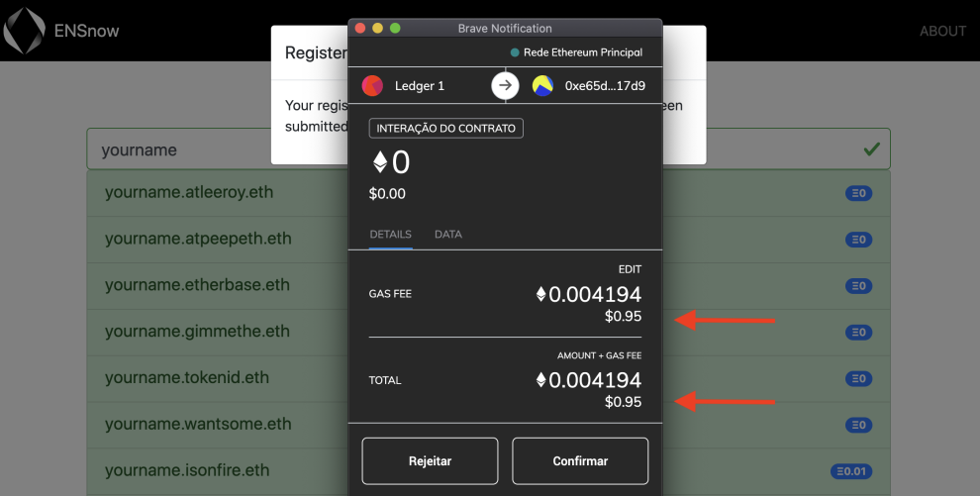The width and height of the screenshot is (980, 496).
Task: Select yourname.wantsome.eth domain row
Action: point(489,425)
